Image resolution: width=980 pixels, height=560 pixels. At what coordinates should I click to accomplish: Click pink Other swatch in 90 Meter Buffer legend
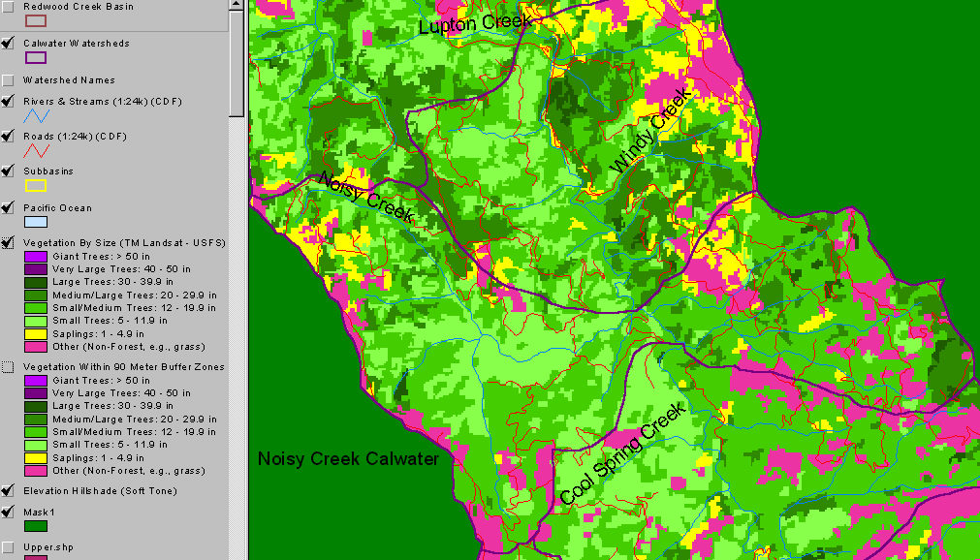pos(36,471)
